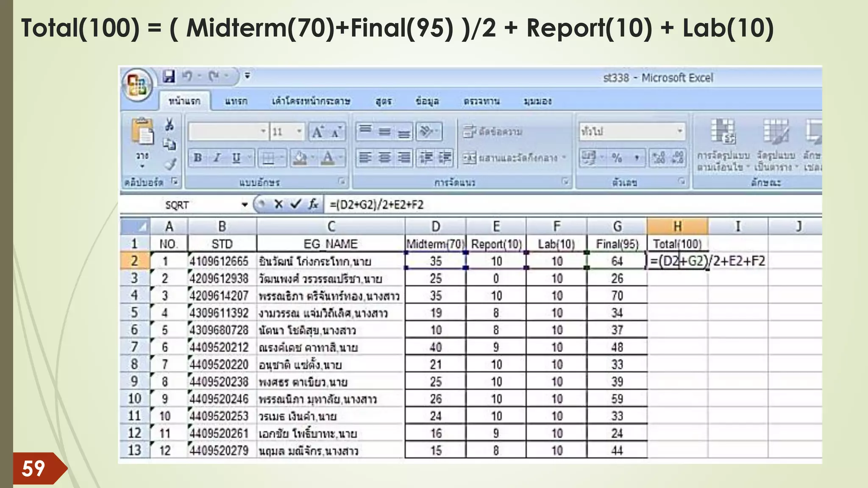
Task: Open the number format dropdown showing ทั่วไป
Action: click(680, 131)
